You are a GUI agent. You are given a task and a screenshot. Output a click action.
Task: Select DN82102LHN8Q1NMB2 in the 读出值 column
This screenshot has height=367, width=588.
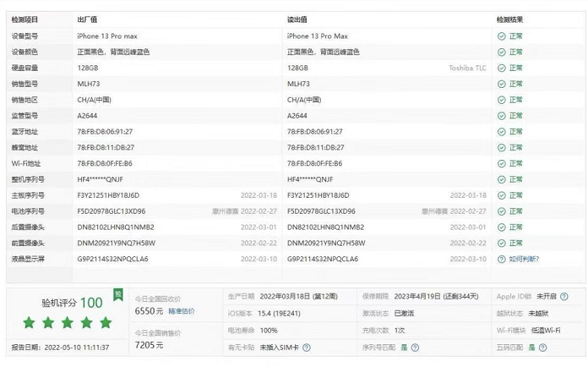tap(325, 227)
